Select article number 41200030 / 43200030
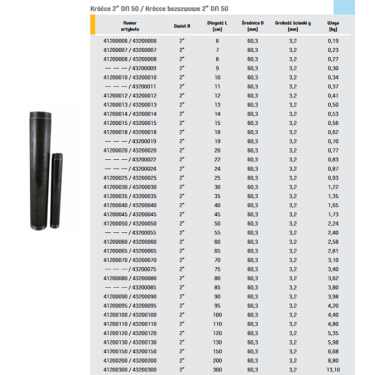 130,187
